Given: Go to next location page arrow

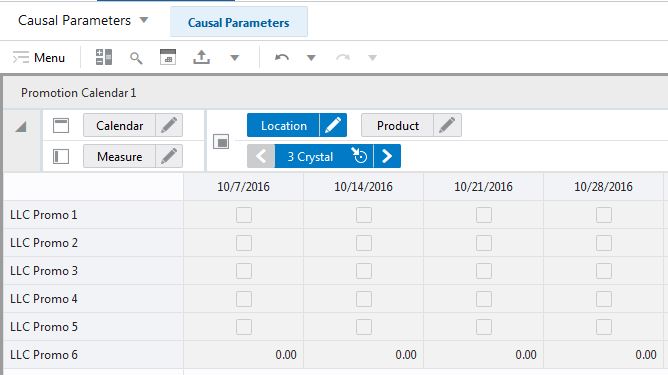Looking at the screenshot, I should click(x=387, y=156).
